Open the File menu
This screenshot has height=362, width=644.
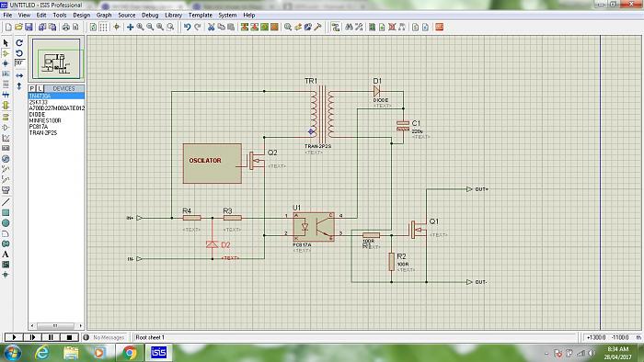[7, 16]
